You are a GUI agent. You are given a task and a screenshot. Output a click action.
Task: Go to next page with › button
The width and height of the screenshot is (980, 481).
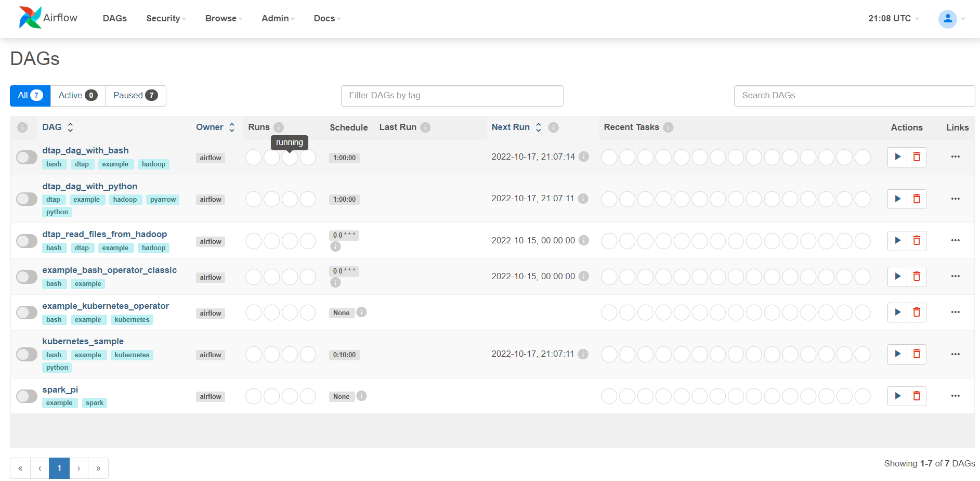[79, 468]
